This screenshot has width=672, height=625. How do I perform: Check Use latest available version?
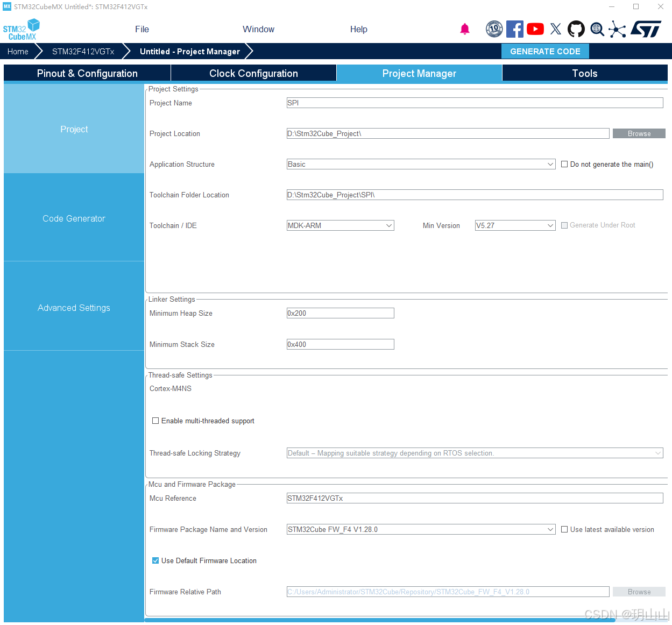coord(564,529)
